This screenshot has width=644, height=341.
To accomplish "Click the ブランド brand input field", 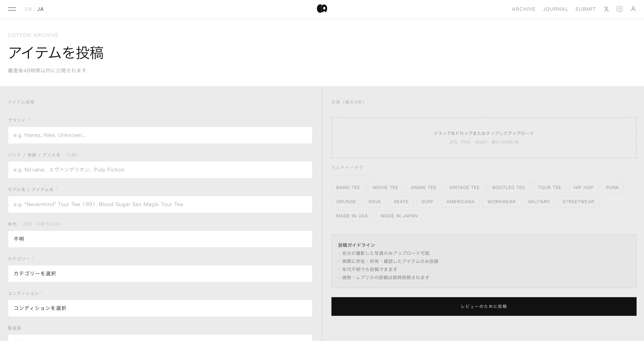I will coord(160,135).
